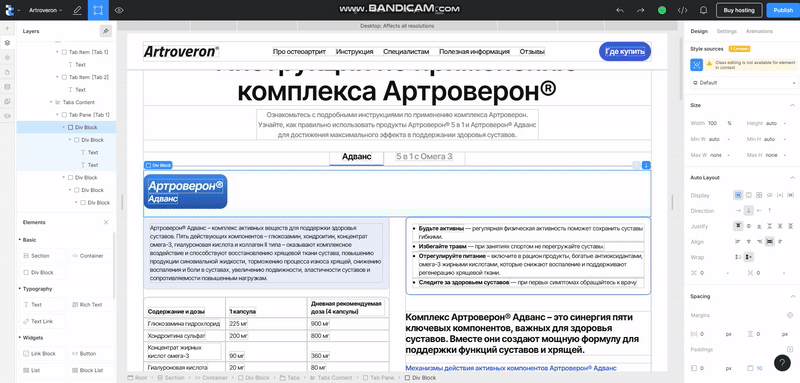800x383 pixels.
Task: Open the help question mark button
Action: coord(782,363)
